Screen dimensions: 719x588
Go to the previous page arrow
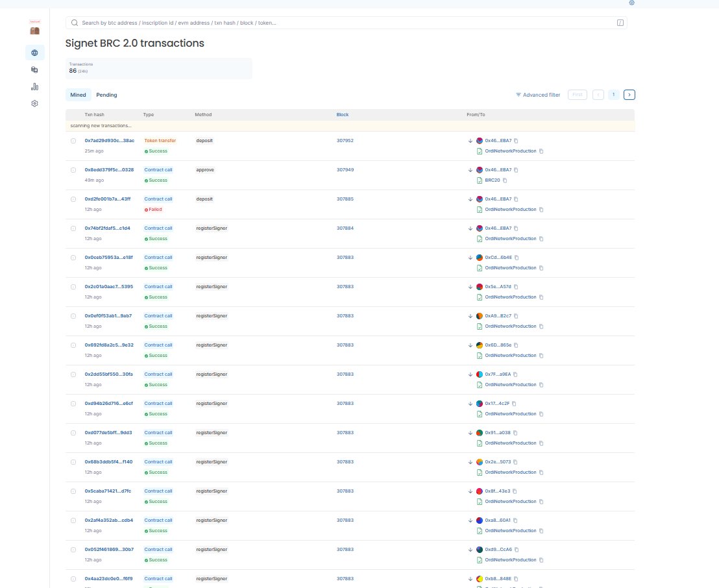[x=598, y=95]
